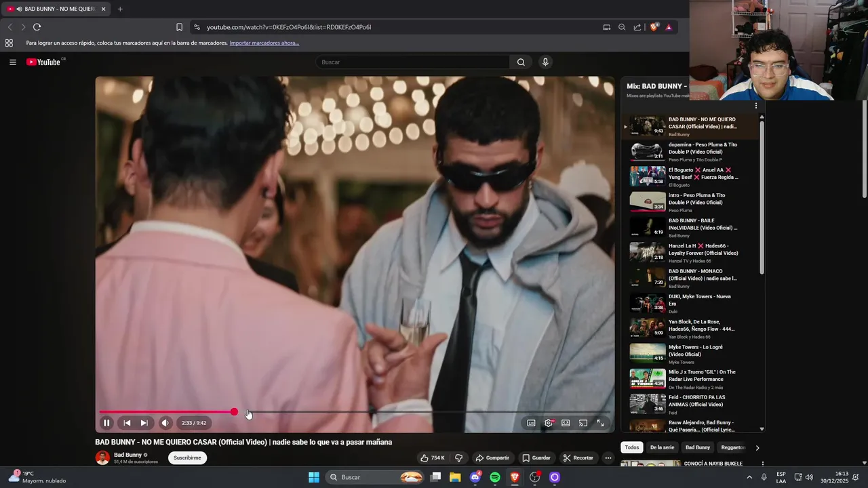Image resolution: width=868 pixels, height=488 pixels.
Task: Play DUKI, Myke Towers - Nueva Era
Action: tap(690, 304)
